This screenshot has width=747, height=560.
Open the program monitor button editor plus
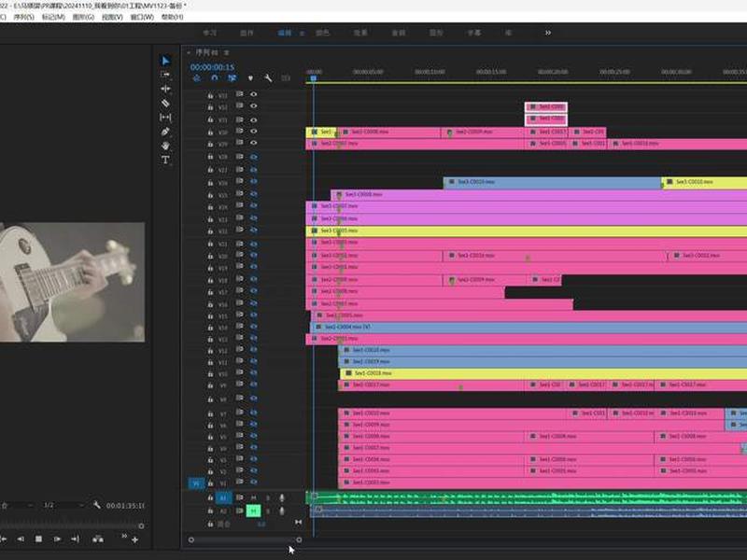pyautogui.click(x=134, y=539)
